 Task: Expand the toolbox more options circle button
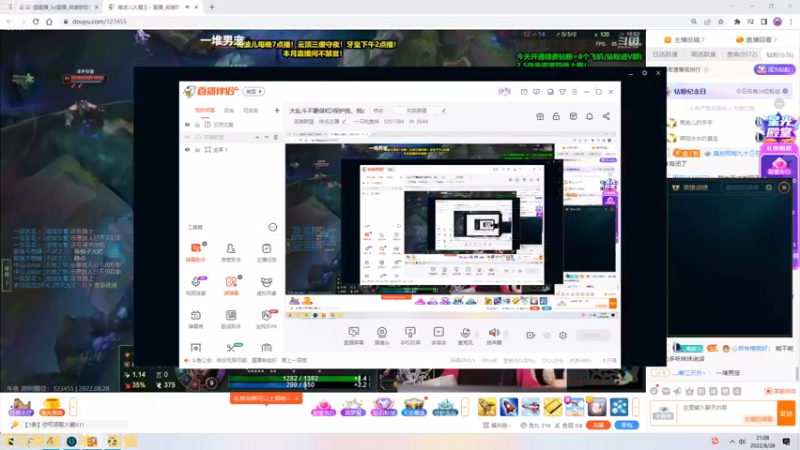click(x=272, y=227)
